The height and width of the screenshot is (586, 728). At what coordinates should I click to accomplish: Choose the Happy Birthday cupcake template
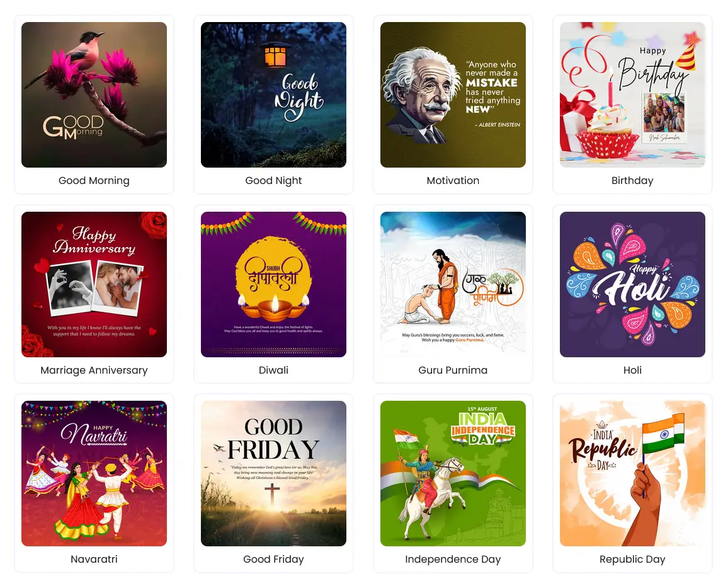[632, 95]
